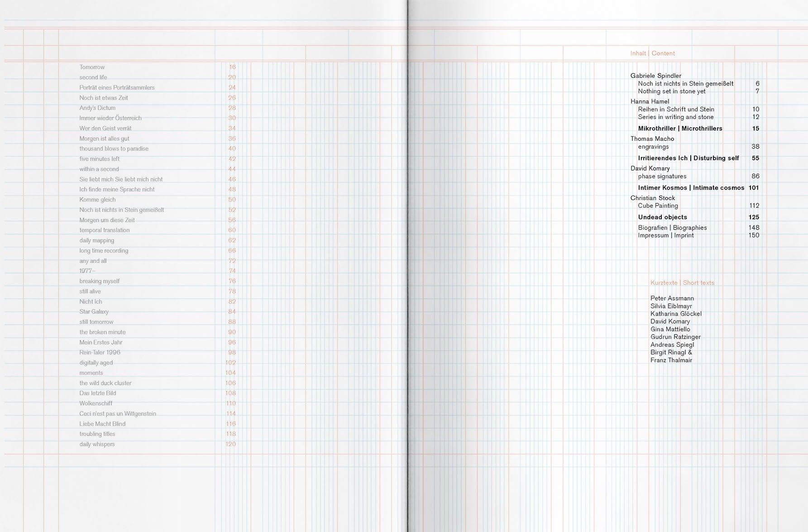Click 'Morgen um diese Zeit' entry
This screenshot has width=808, height=532.
[x=107, y=220]
